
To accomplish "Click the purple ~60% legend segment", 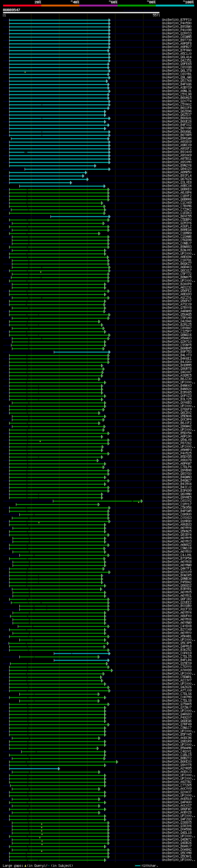I will tap(99, 6).
